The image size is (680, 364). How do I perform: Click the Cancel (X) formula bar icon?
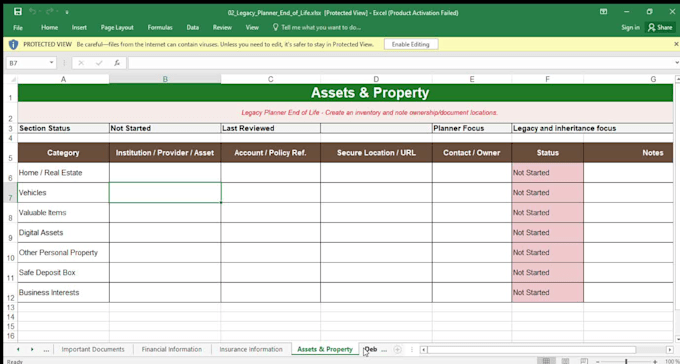81,63
